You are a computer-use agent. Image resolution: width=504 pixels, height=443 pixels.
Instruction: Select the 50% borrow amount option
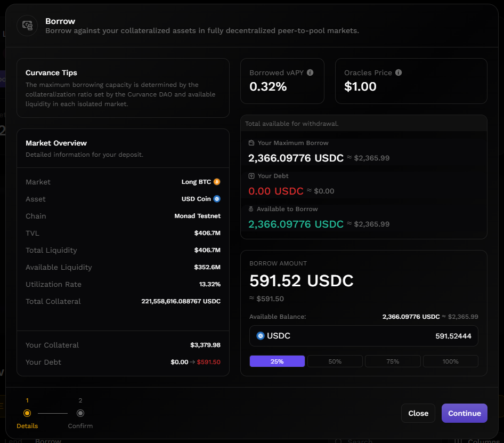(335, 361)
